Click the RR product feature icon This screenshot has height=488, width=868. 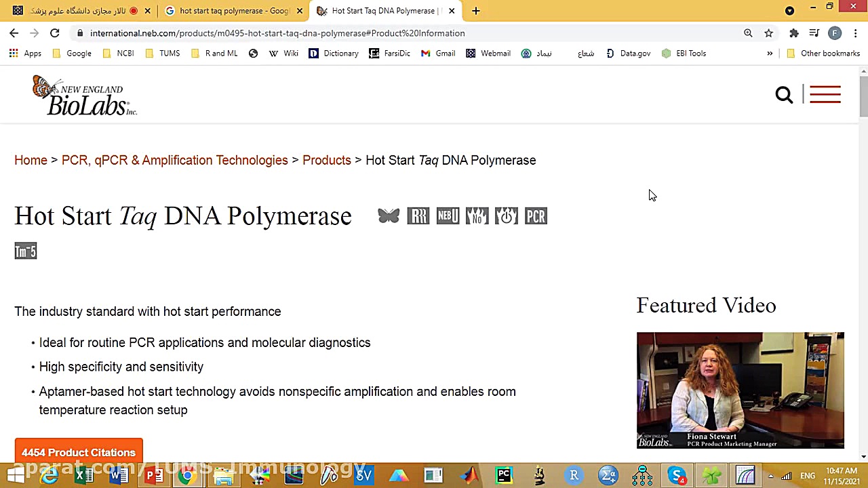click(x=418, y=216)
